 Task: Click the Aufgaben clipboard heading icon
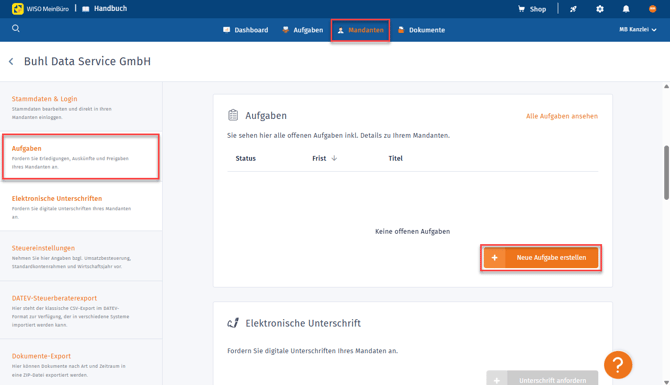(233, 115)
